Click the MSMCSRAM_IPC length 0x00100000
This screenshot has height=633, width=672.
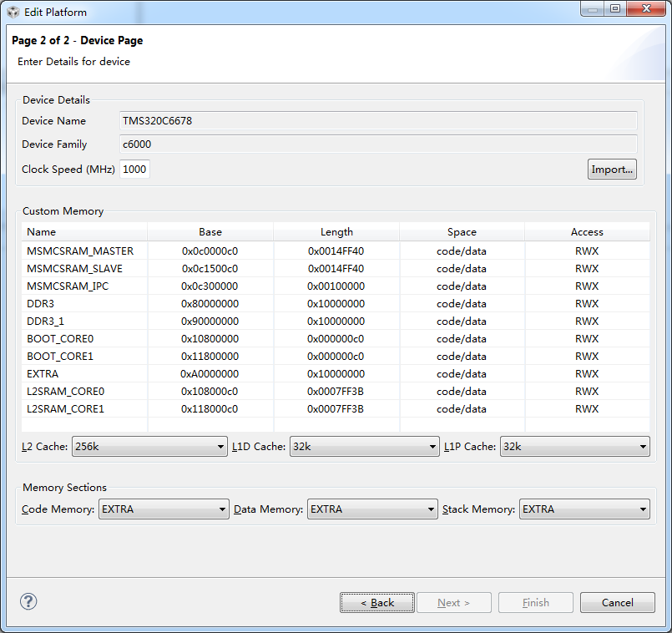click(336, 286)
